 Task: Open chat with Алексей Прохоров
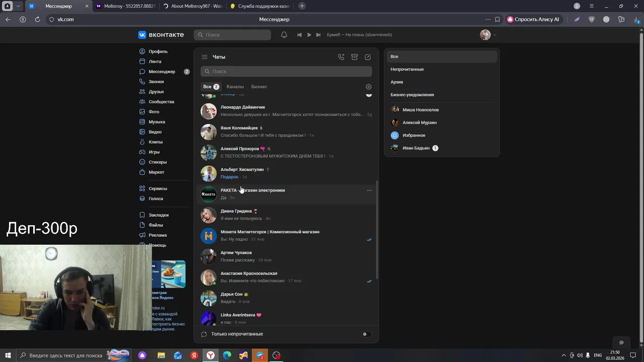click(x=286, y=152)
